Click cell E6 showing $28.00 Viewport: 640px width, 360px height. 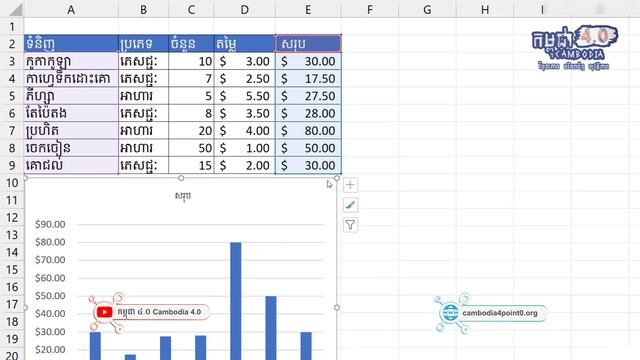(x=308, y=113)
